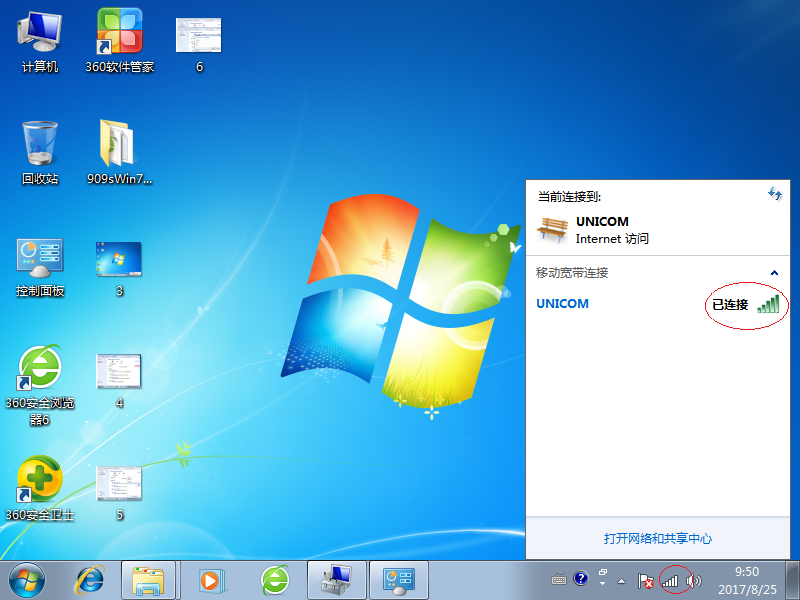Switch to the Control Panel taskbar window
This screenshot has height=600, width=800.
point(399,581)
